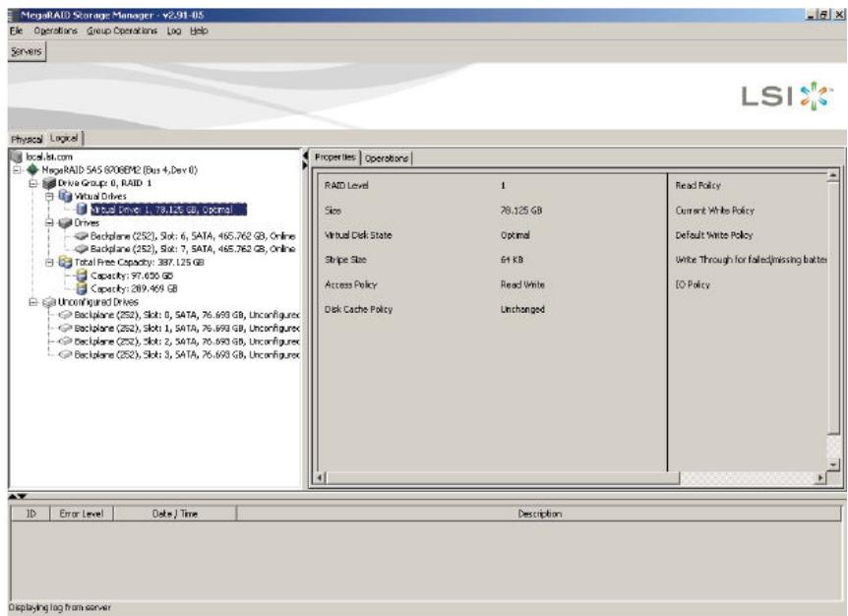The image size is (848, 616).
Task: Open the File menu
Action: [x=16, y=31]
